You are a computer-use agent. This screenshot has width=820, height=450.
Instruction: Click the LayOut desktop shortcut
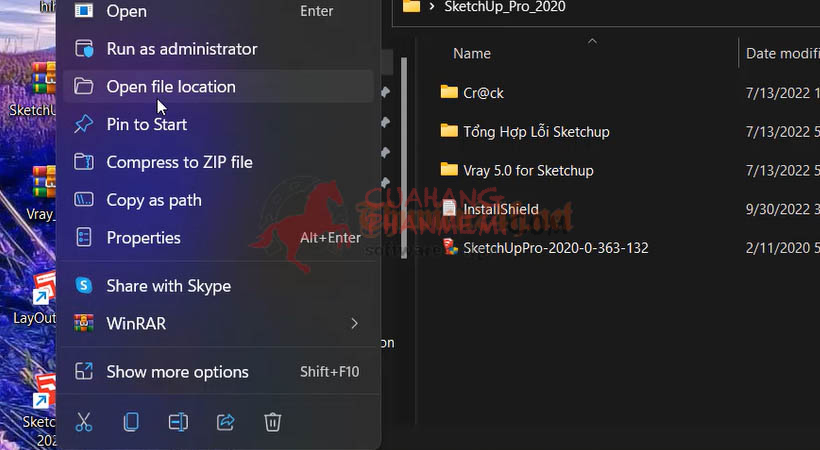tap(33, 298)
